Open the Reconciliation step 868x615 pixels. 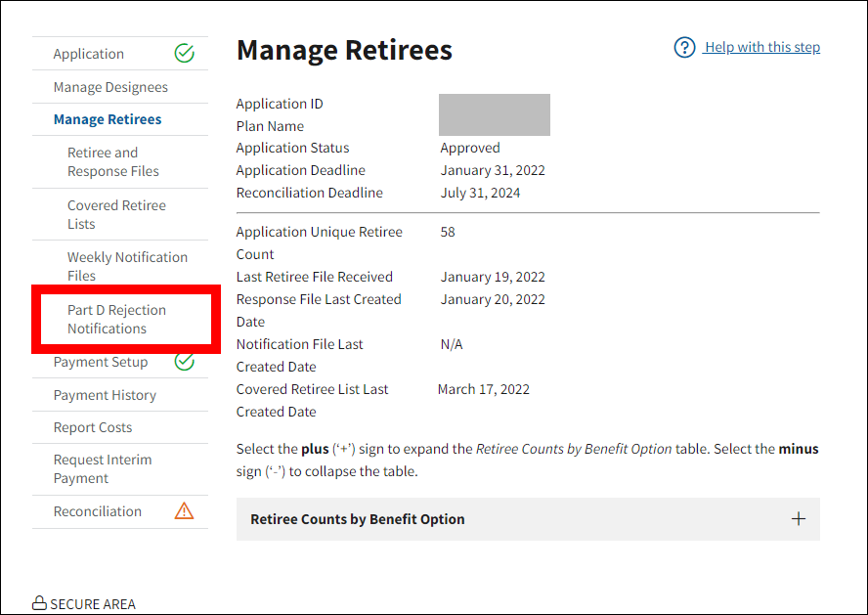click(x=98, y=511)
